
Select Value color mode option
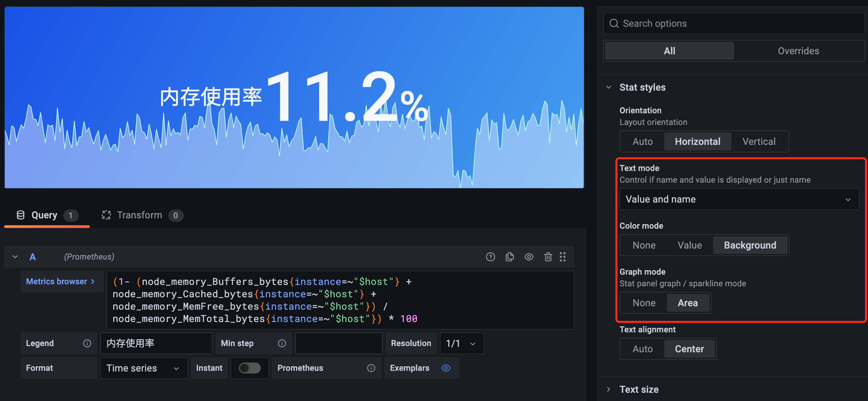click(689, 245)
